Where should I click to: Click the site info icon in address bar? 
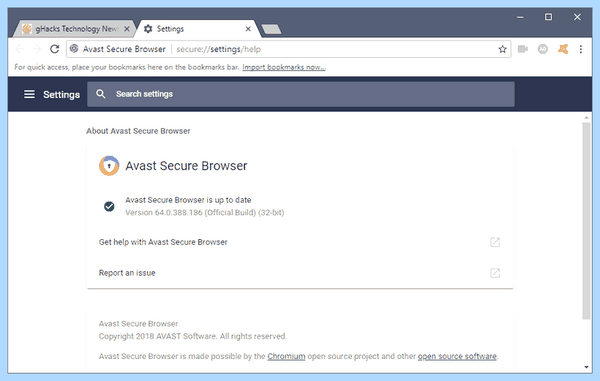74,49
